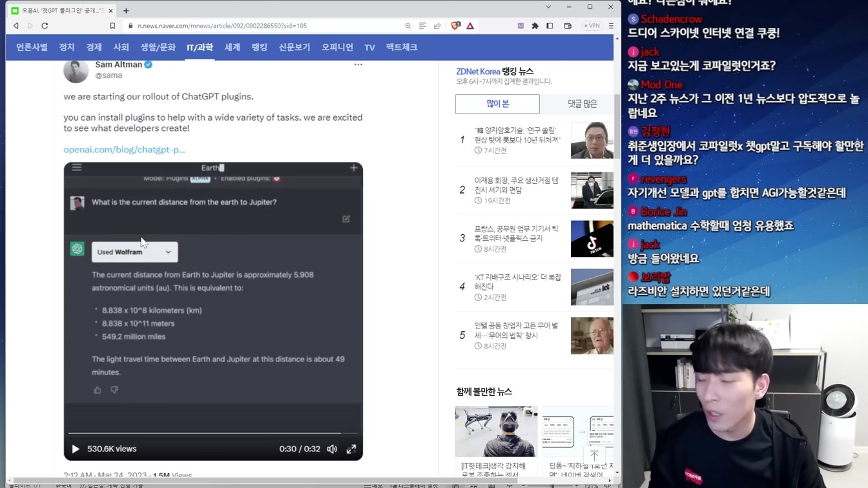Screen dimensions: 868x488
Task: Click the edit message icon beside the Jupiter question
Action: [x=346, y=219]
